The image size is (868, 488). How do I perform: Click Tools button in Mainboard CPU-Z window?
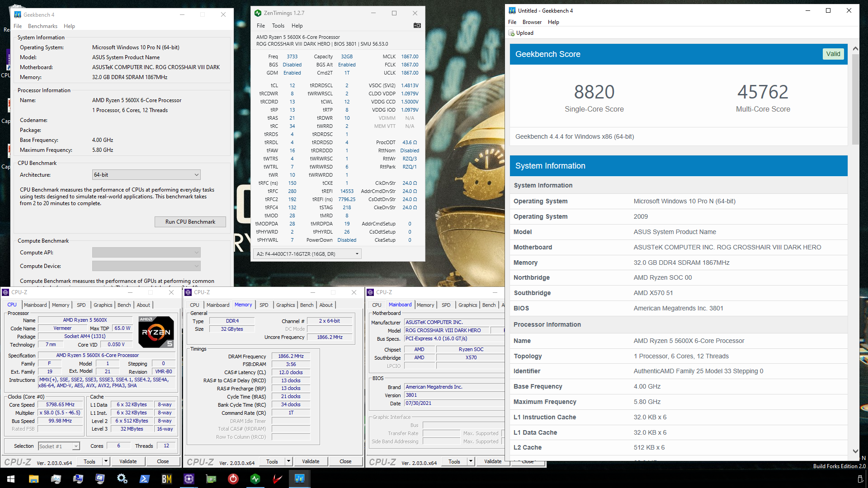click(454, 461)
